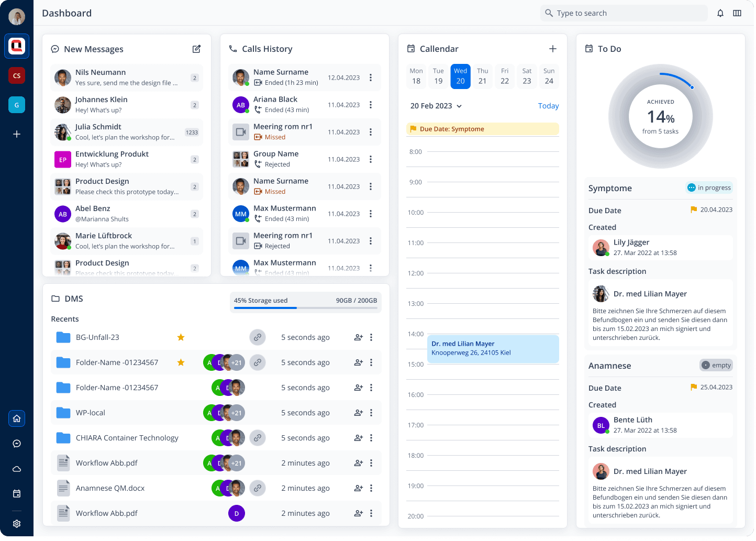The height and width of the screenshot is (541, 756).
Task: Open the notifications bell
Action: pyautogui.click(x=720, y=13)
